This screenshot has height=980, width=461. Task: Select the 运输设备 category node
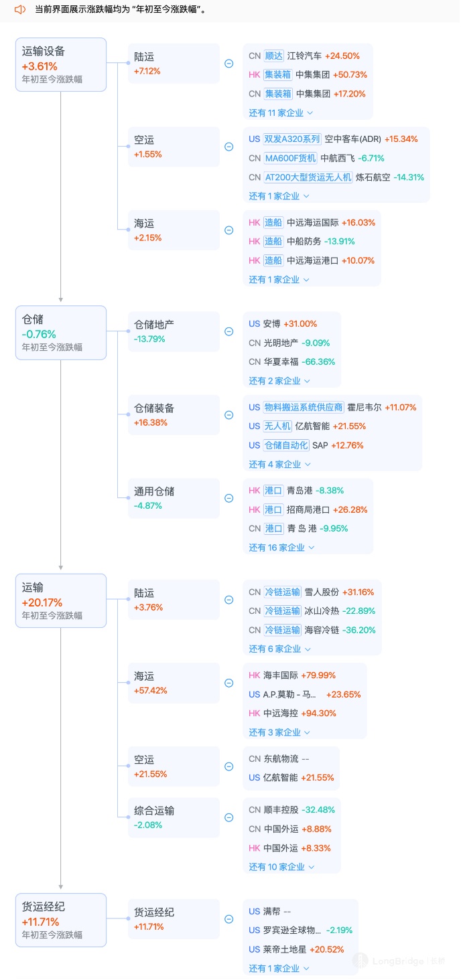(61, 64)
